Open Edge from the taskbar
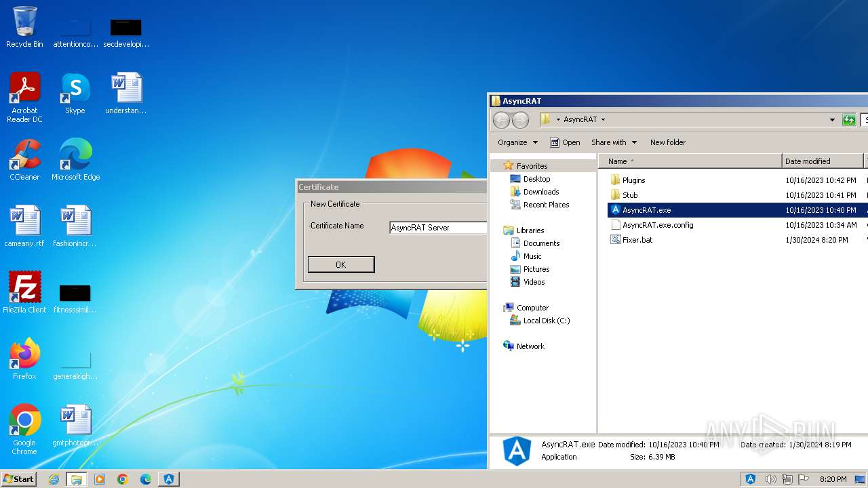This screenshot has height=488, width=868. tap(146, 479)
